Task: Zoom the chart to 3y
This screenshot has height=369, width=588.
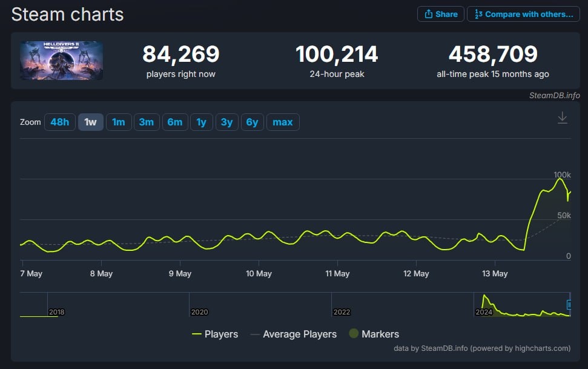Action: pos(226,122)
